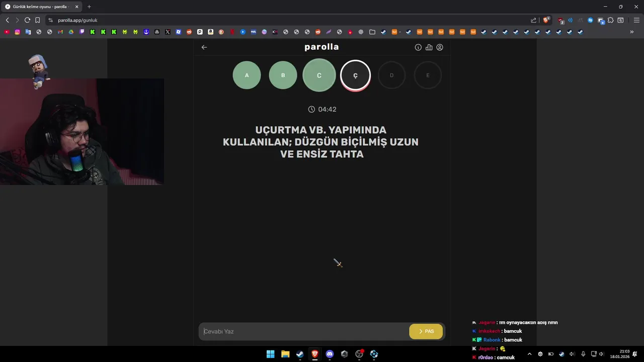Click Rabonk's bamcuk chat message
This screenshot has width=644, height=362.
point(497,340)
